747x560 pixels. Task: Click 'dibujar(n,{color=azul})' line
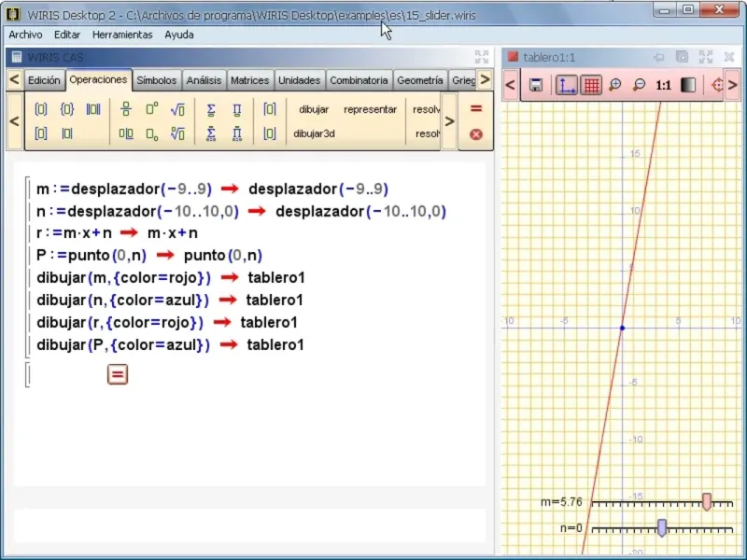pyautogui.click(x=170, y=301)
